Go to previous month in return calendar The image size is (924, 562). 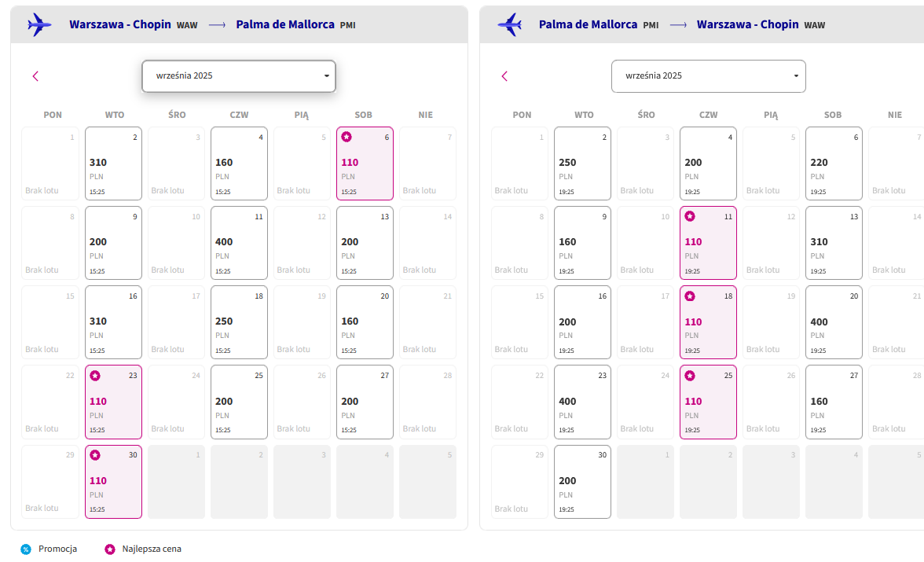[x=504, y=76]
